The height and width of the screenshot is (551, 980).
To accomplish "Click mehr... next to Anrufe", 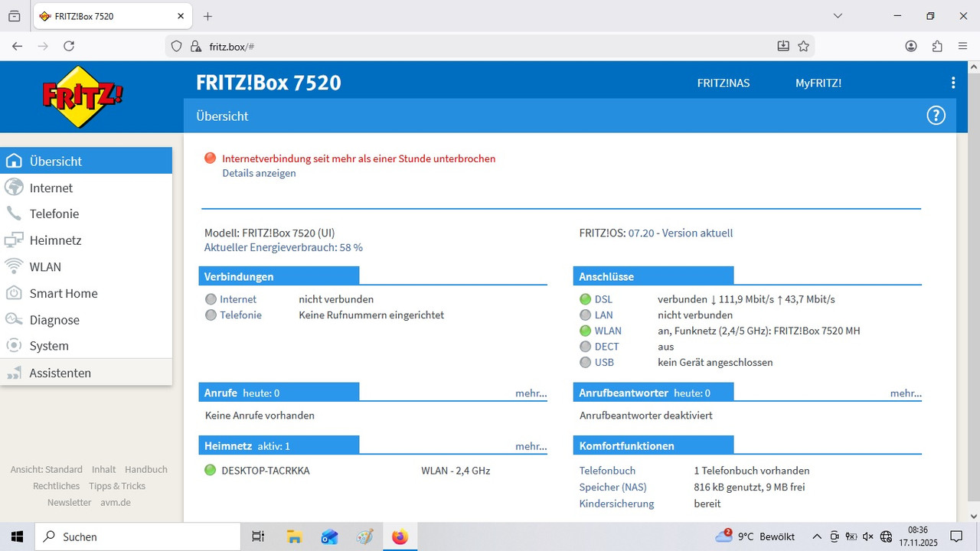I will (531, 393).
